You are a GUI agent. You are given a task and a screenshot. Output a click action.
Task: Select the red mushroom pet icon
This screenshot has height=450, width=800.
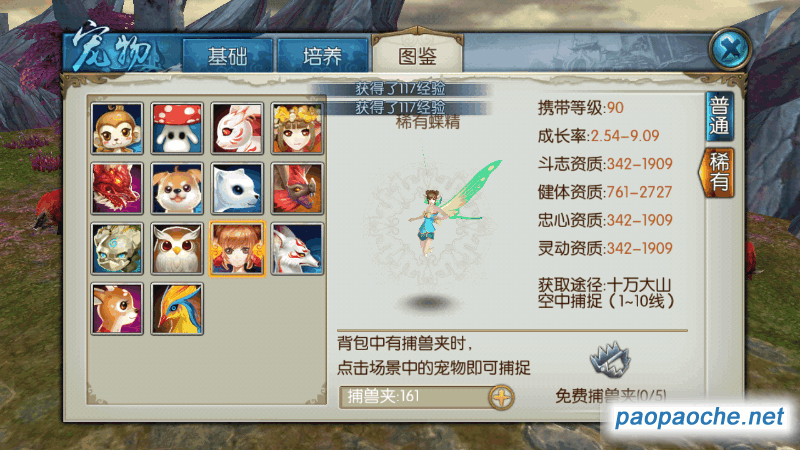point(177,128)
